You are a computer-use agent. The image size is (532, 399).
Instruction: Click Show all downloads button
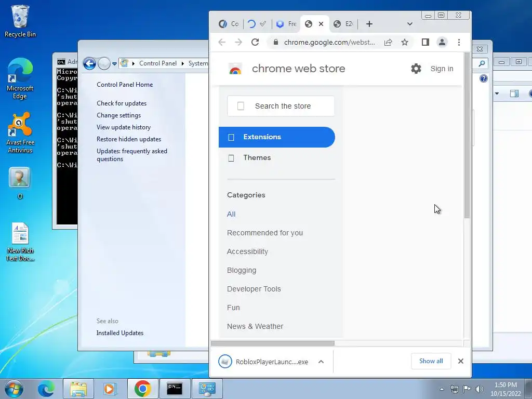[x=431, y=361]
